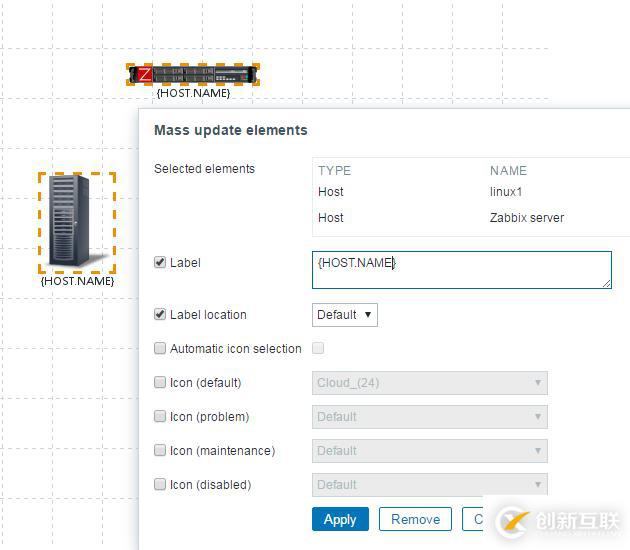Viewport: 630px width, 550px height.
Task: Click the NAME column header
Action: [508, 171]
